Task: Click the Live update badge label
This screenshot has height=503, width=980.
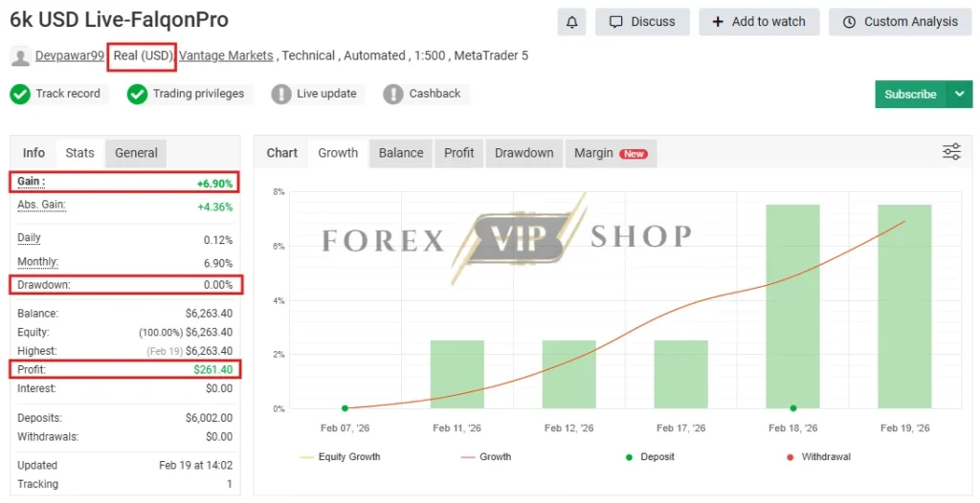Action: [326, 94]
